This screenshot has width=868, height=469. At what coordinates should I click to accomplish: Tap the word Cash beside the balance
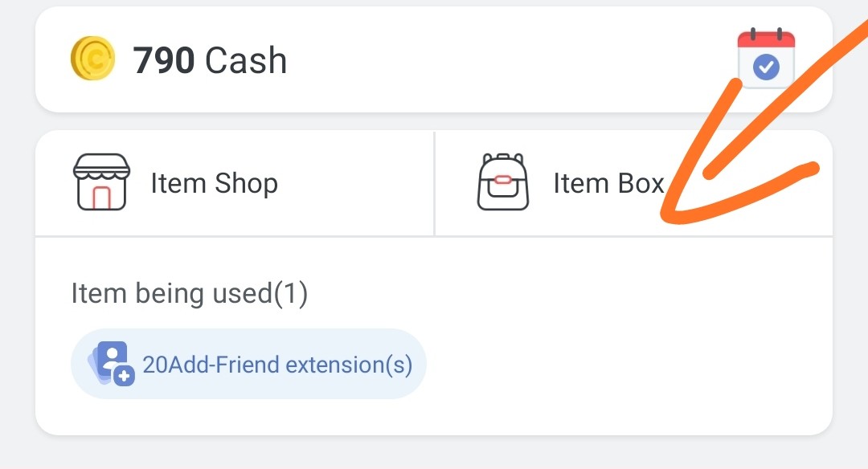point(246,61)
